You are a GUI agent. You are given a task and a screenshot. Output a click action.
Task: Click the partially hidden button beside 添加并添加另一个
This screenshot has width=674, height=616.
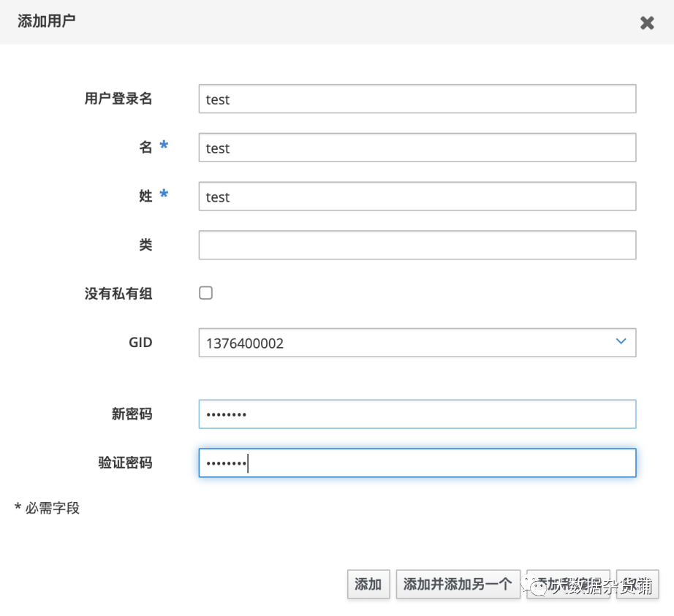(569, 584)
